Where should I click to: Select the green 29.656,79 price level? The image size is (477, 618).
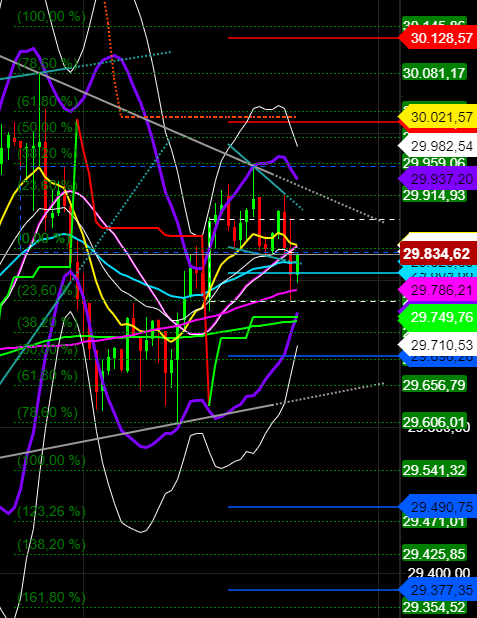point(434,385)
